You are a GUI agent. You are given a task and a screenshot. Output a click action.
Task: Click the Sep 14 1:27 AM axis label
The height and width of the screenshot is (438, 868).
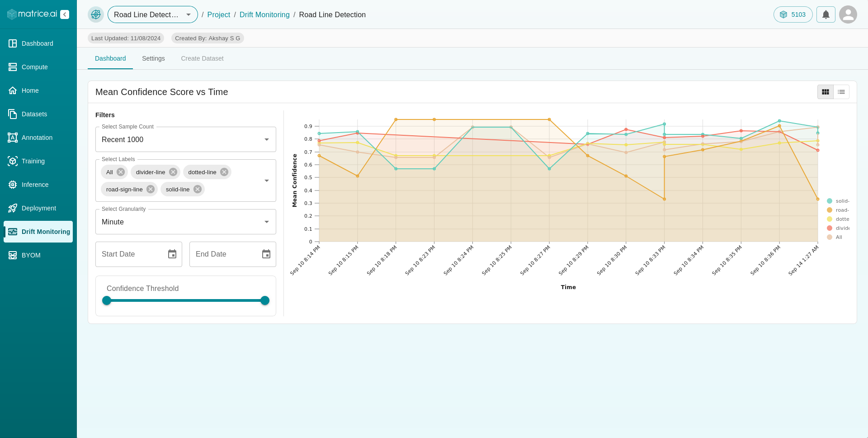point(803,261)
